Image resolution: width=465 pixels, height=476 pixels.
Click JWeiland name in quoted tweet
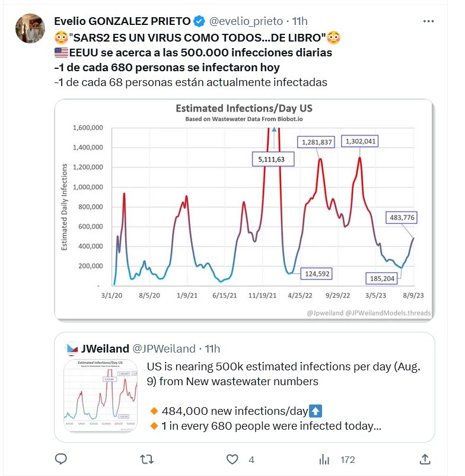(x=105, y=348)
